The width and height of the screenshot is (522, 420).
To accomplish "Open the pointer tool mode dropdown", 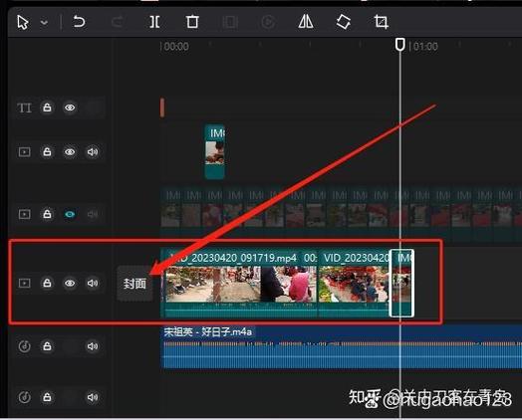I will click(44, 23).
